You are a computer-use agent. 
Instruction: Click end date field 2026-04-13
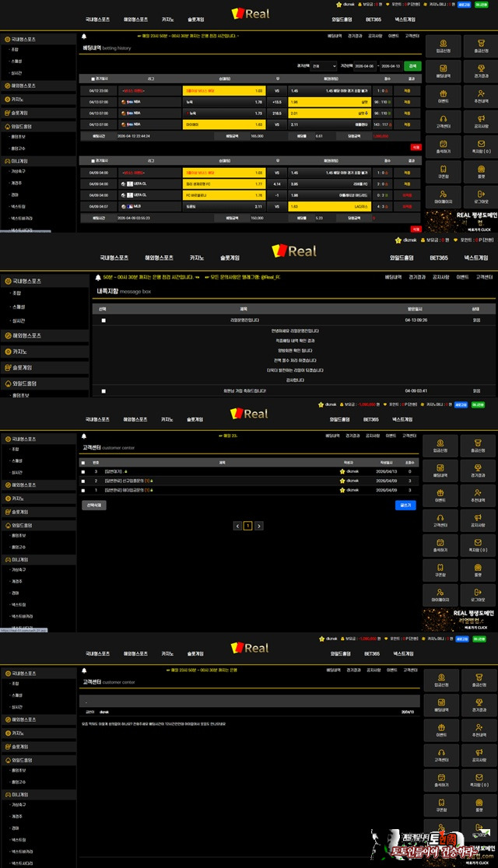pyautogui.click(x=391, y=66)
